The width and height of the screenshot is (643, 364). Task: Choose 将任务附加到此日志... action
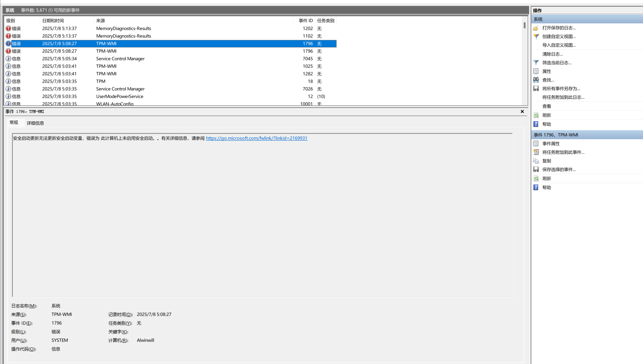563,97
